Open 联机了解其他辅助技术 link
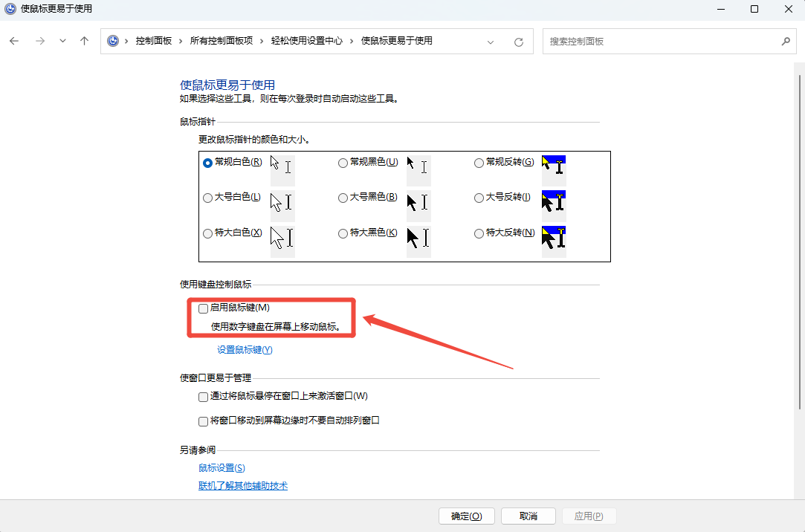 click(243, 486)
